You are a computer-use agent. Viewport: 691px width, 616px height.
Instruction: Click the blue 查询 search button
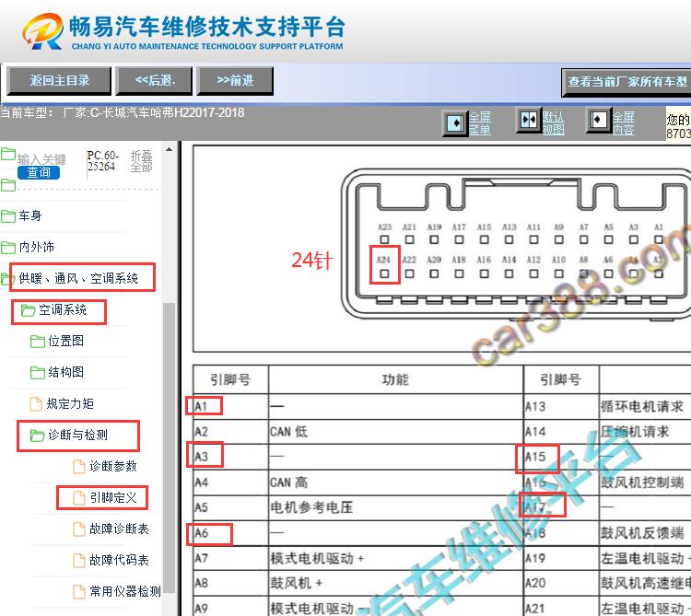(39, 172)
